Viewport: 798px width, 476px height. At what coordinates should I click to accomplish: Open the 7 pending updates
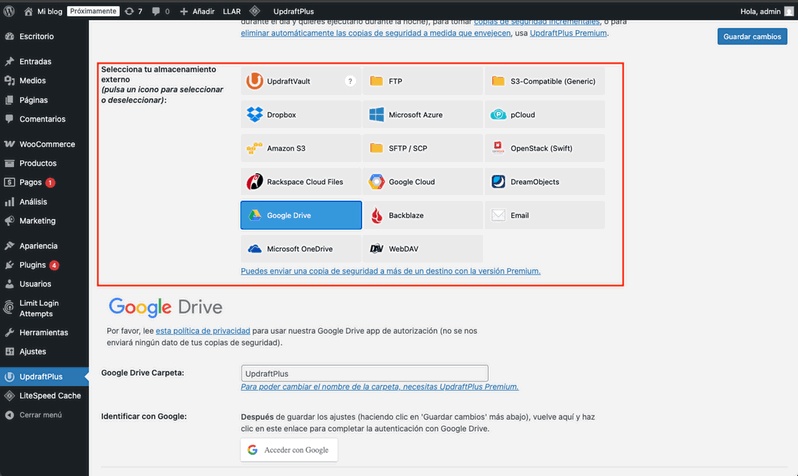click(x=134, y=11)
